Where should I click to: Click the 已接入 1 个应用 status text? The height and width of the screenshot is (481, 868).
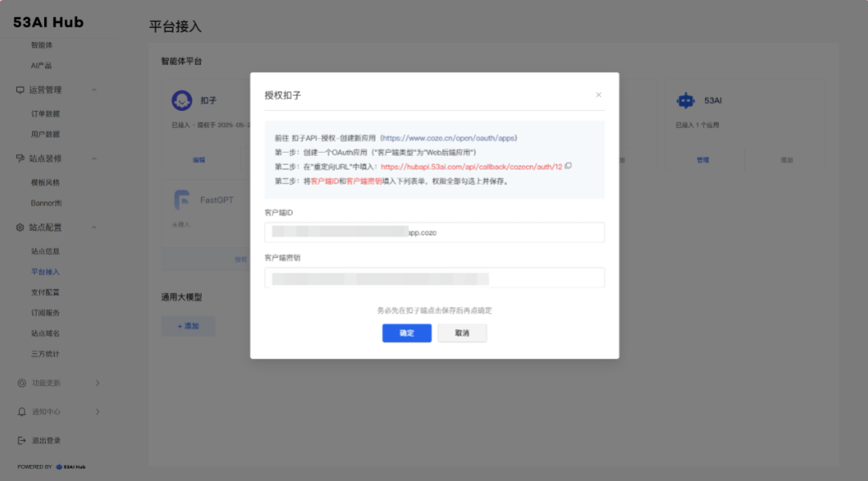point(697,125)
